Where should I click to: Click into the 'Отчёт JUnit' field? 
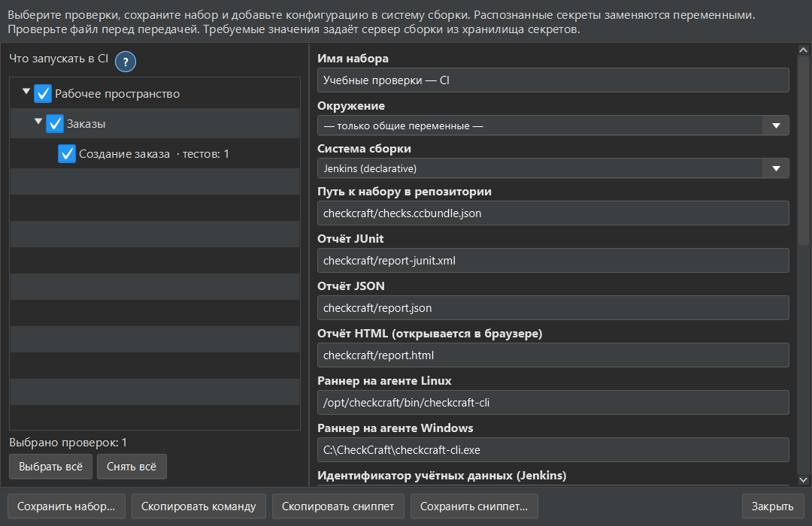click(553, 261)
